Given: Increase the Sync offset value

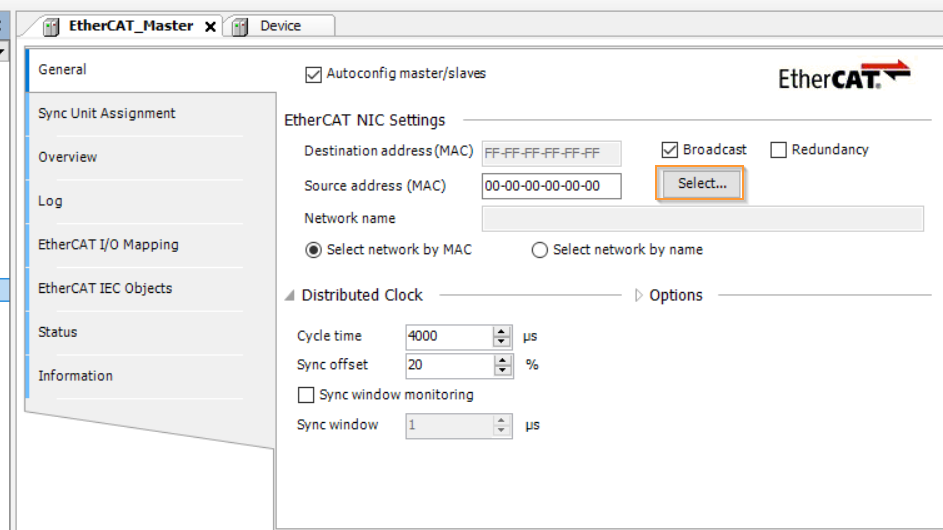Looking at the screenshot, I should coord(502,360).
